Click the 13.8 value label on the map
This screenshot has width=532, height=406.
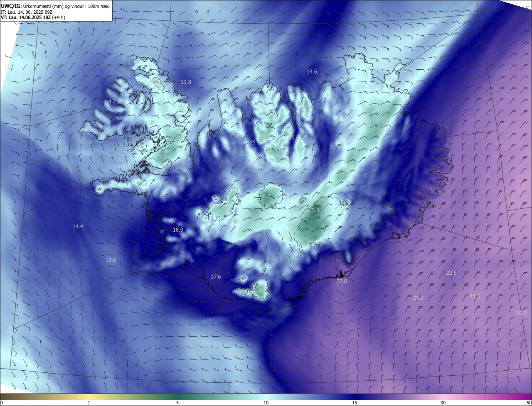pyautogui.click(x=186, y=82)
